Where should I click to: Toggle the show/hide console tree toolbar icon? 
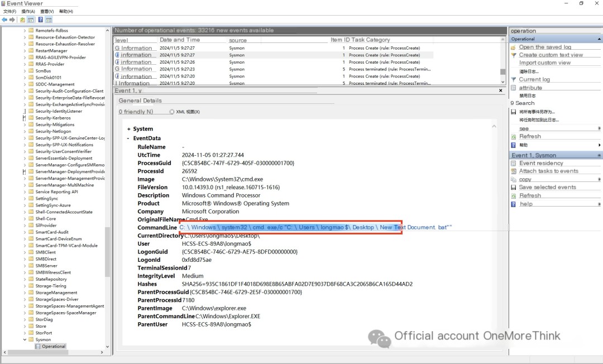tap(31, 20)
